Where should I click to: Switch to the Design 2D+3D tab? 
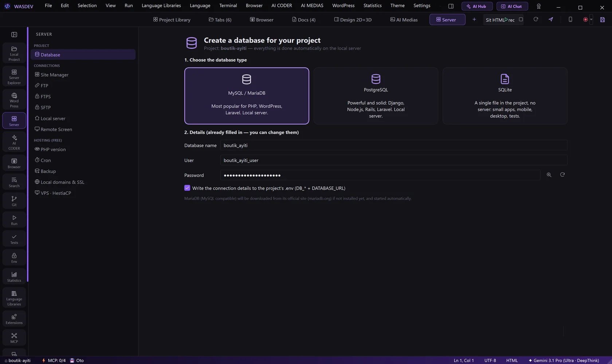coord(353,20)
